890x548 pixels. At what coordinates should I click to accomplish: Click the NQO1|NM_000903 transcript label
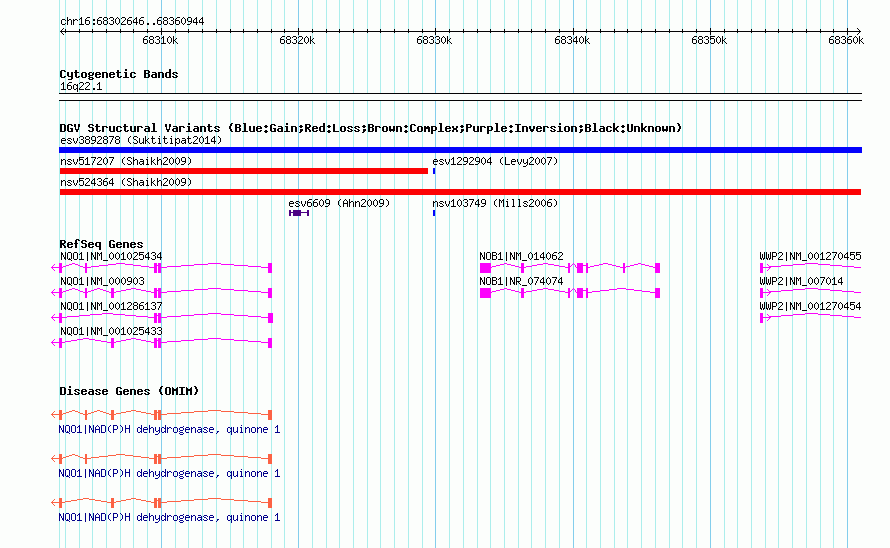coord(102,281)
